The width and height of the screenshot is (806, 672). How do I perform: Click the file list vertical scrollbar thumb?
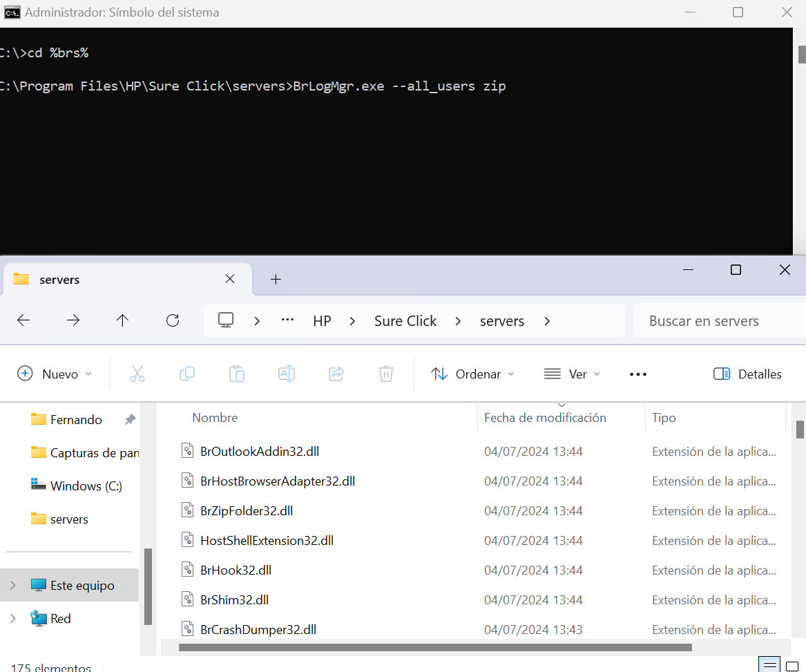click(x=800, y=430)
